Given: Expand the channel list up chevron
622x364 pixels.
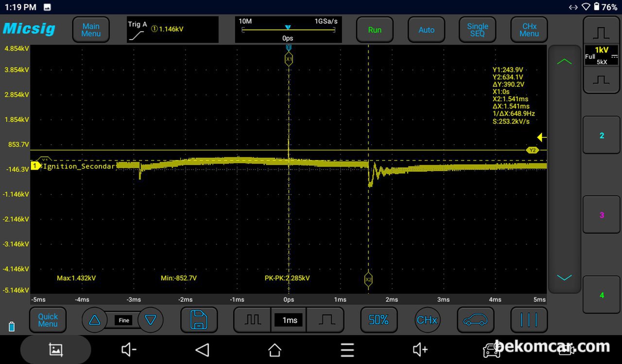Looking at the screenshot, I should [x=564, y=62].
